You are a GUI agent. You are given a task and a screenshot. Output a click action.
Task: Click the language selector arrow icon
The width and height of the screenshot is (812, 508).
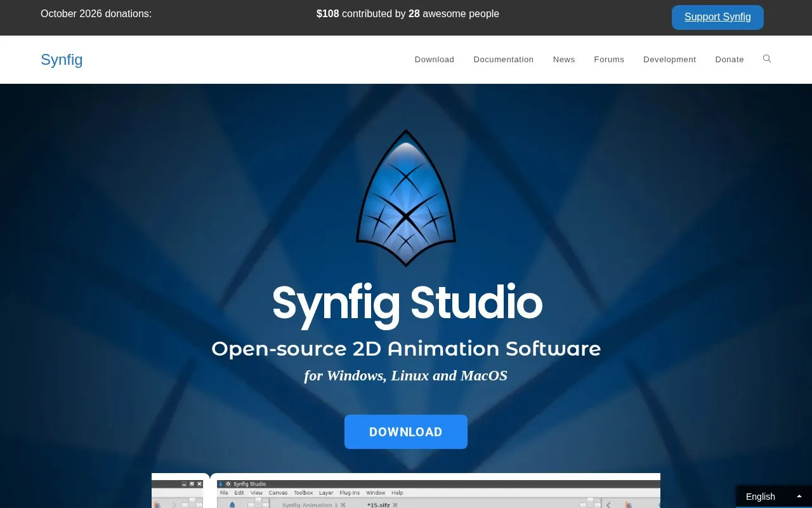coord(799,497)
